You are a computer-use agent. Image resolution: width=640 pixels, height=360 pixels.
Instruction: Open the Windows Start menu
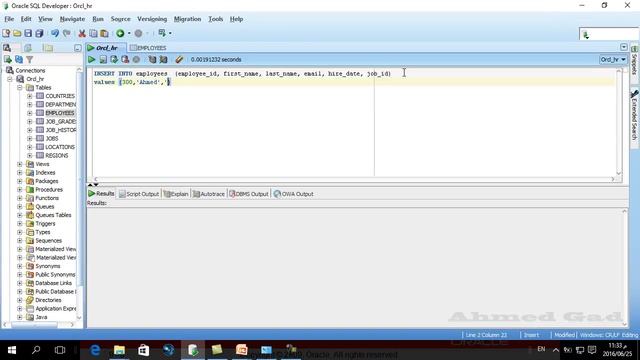[12, 350]
